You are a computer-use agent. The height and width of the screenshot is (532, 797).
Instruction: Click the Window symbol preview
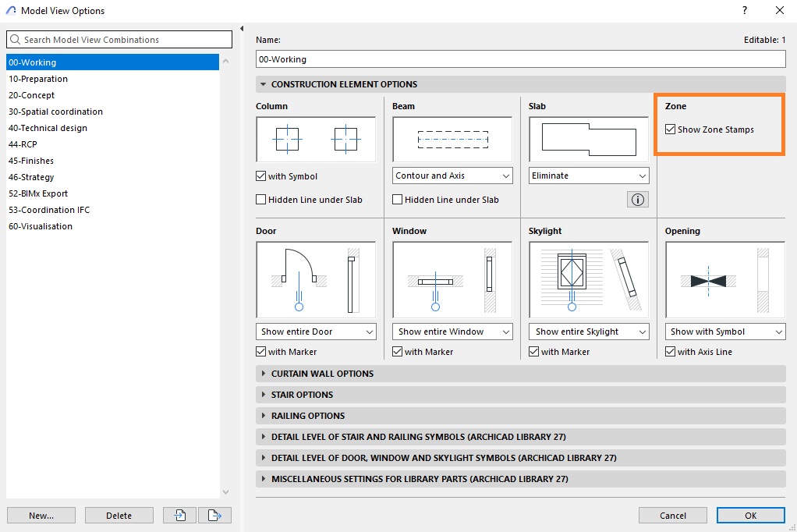coord(452,280)
